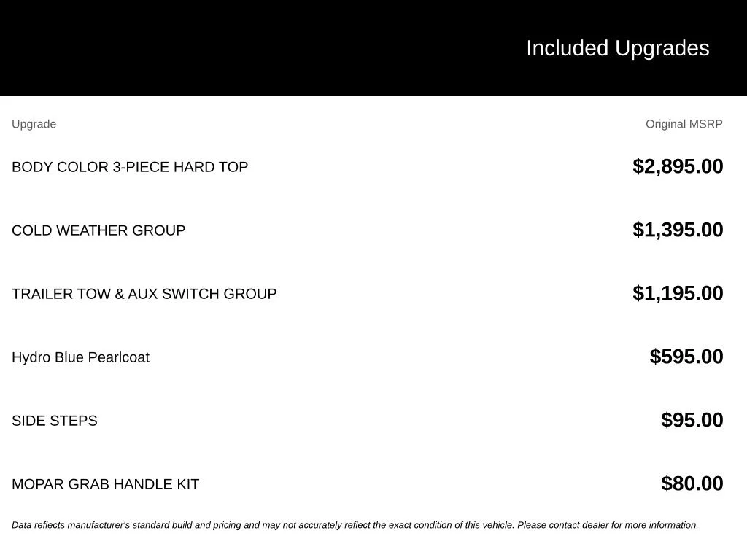Select Hydro Blue Pearlcoat upgrade

coord(80,357)
